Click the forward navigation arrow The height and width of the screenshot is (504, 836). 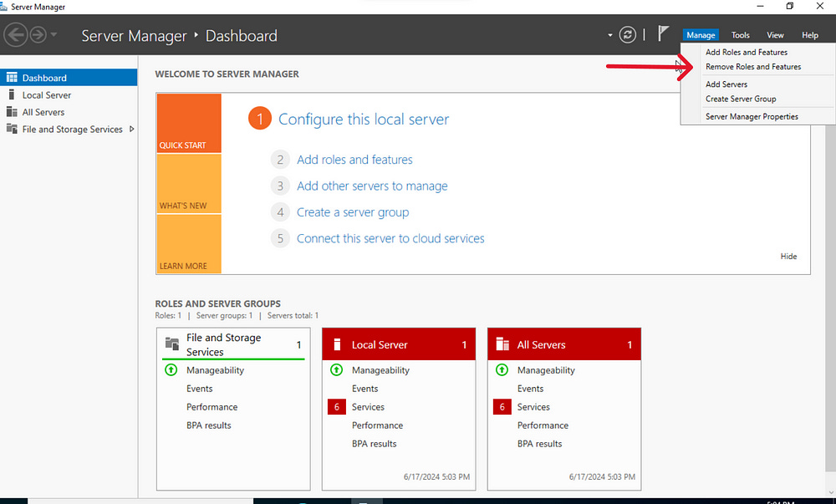click(38, 35)
